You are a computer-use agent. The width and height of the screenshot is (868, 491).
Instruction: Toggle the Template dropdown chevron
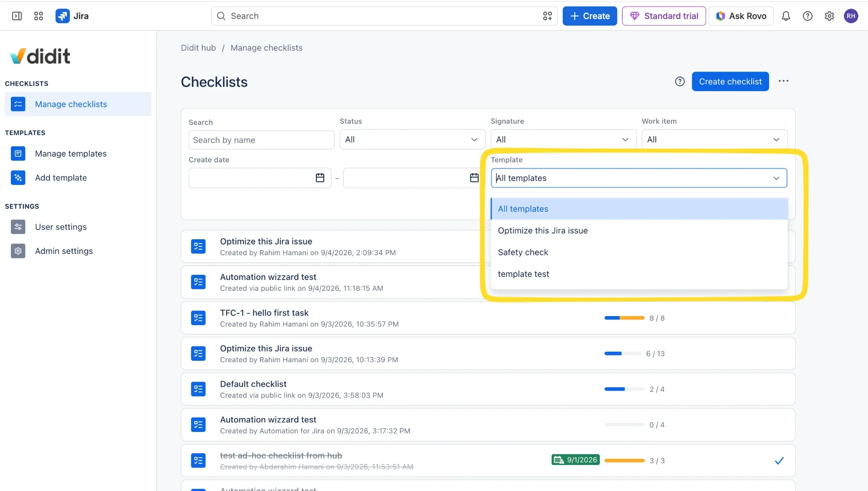pyautogui.click(x=776, y=178)
